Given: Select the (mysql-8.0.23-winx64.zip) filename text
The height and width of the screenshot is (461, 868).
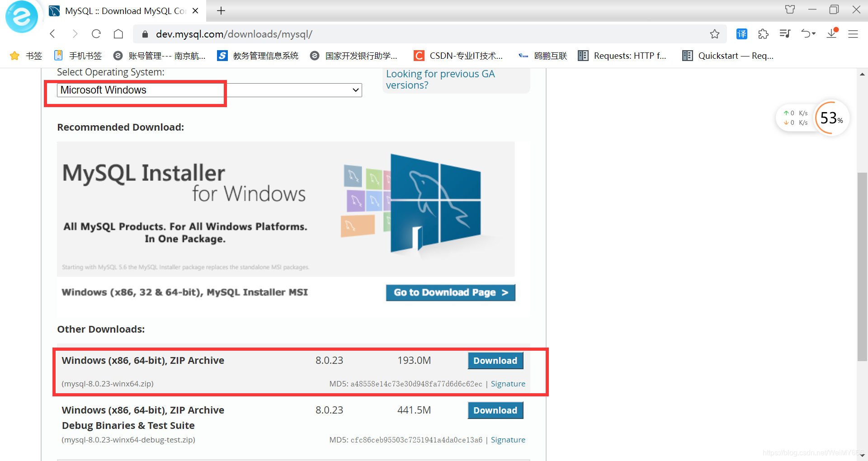Looking at the screenshot, I should [x=108, y=384].
